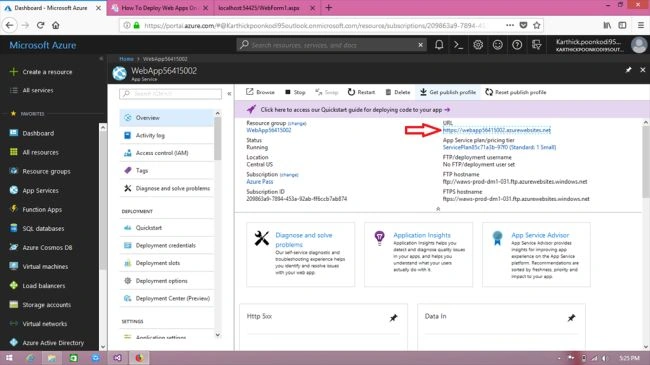
Task: Open the Azure Pass subscription link
Action: [x=260, y=182]
